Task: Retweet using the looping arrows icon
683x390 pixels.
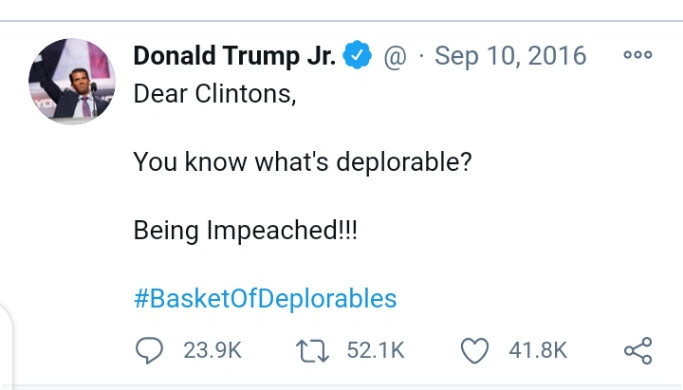Action: click(312, 351)
